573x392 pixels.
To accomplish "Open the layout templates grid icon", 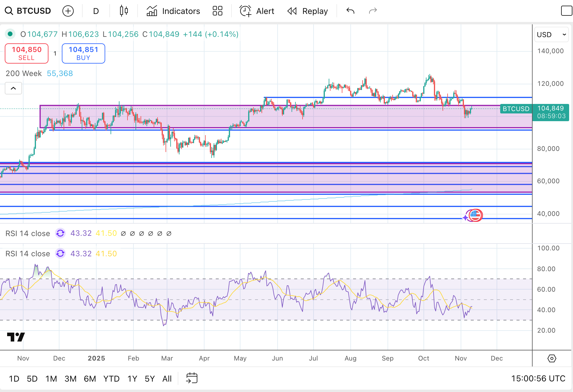I will pyautogui.click(x=218, y=11).
